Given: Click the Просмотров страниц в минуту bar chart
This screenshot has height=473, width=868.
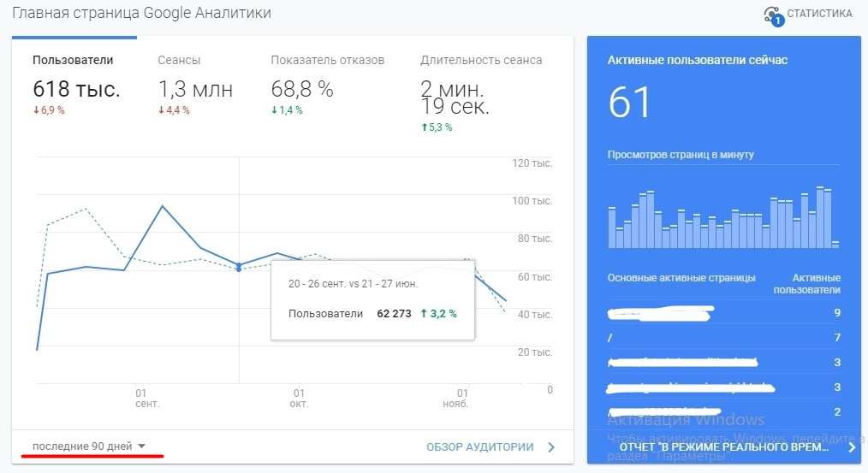Looking at the screenshot, I should click(x=723, y=217).
